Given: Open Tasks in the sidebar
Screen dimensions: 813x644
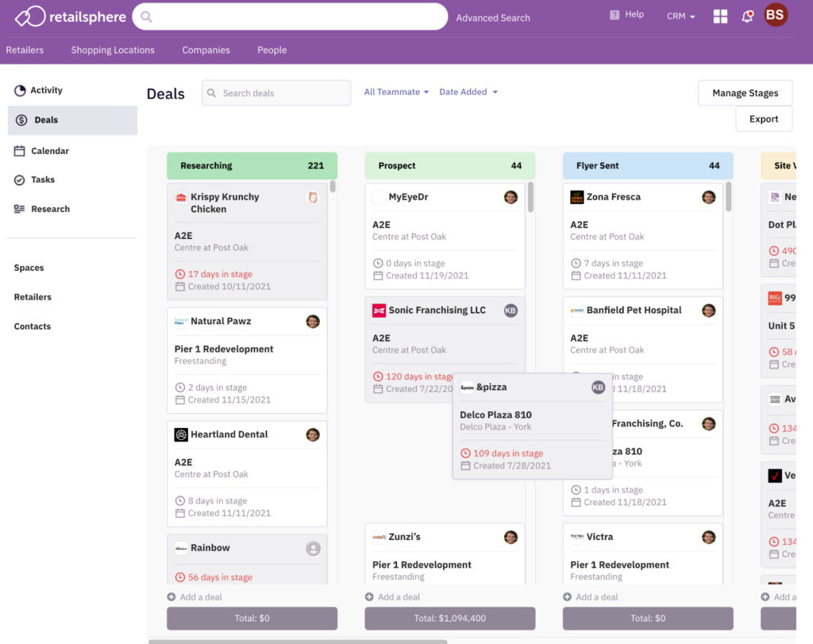Looking at the screenshot, I should coord(34,180).
